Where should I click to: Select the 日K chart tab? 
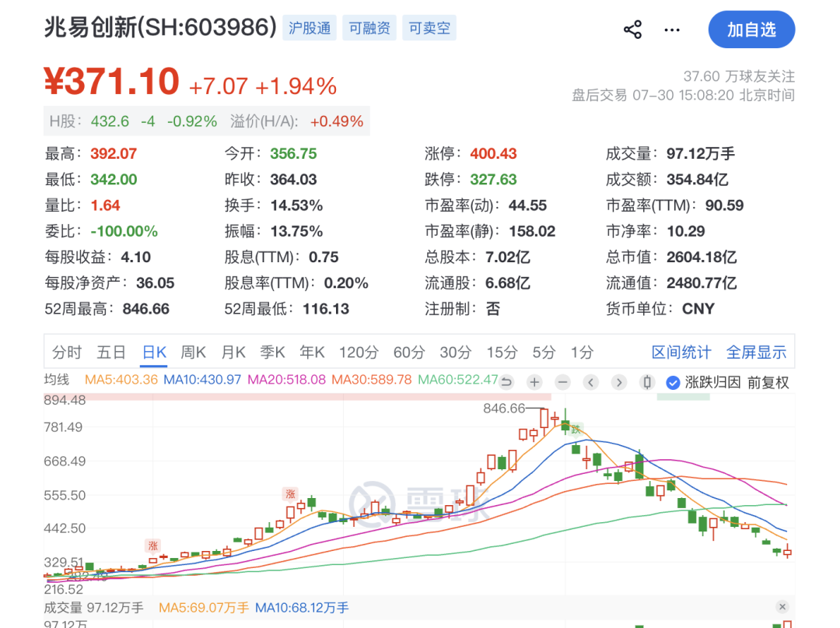pyautogui.click(x=154, y=352)
